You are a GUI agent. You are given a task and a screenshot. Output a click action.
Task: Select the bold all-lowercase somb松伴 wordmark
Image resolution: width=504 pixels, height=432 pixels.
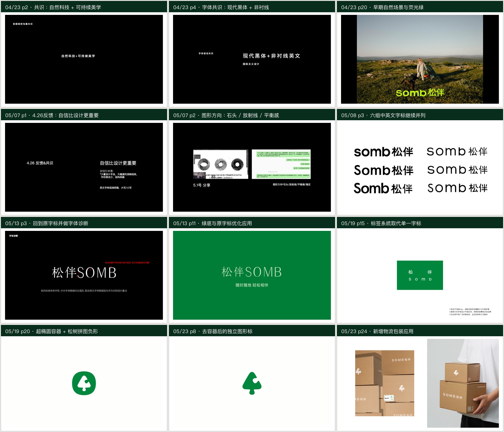click(383, 152)
